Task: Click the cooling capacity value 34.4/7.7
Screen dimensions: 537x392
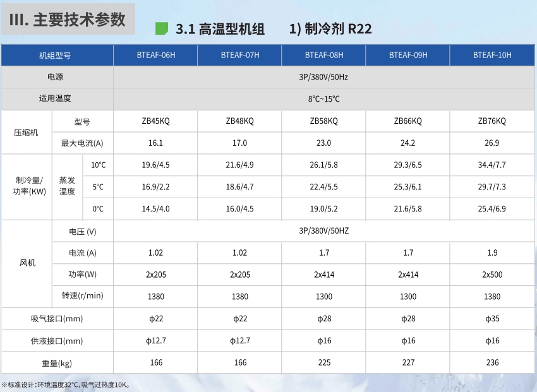Action: [492, 165]
